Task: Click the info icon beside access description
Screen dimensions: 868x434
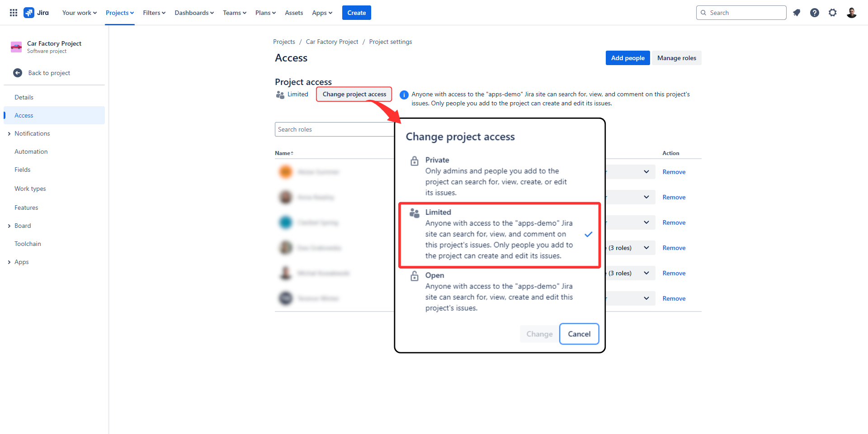Action: (x=404, y=95)
